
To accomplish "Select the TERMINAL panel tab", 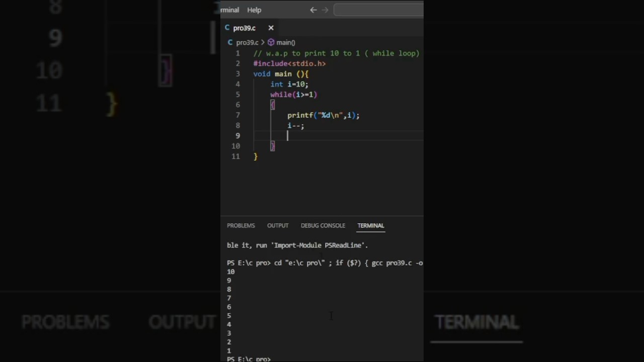I will click(x=371, y=226).
